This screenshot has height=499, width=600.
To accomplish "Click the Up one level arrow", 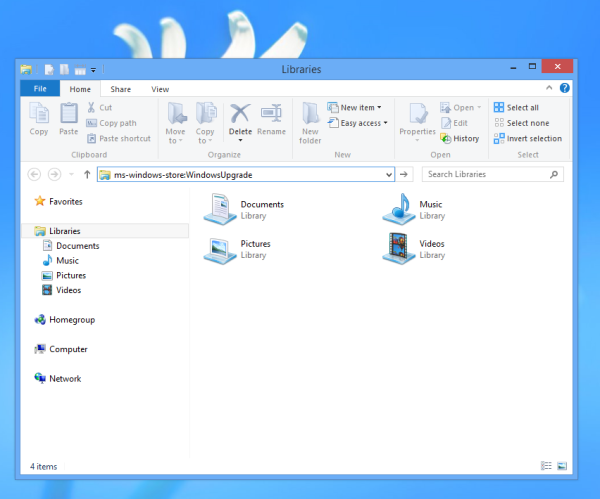I will click(x=87, y=174).
